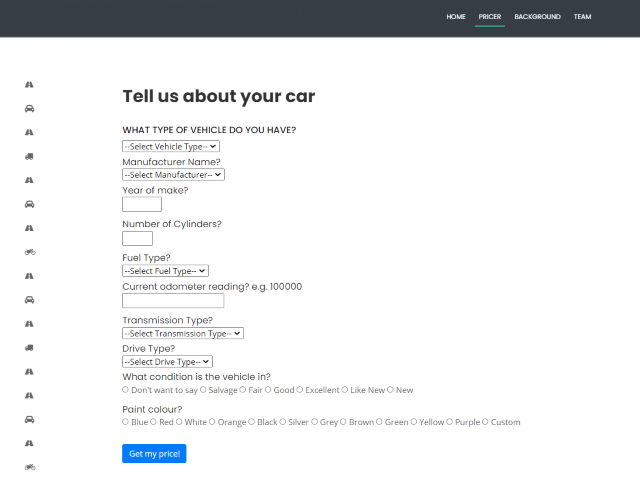Open the Select Transmission Type dropdown
The image size is (640, 480).
183,333
